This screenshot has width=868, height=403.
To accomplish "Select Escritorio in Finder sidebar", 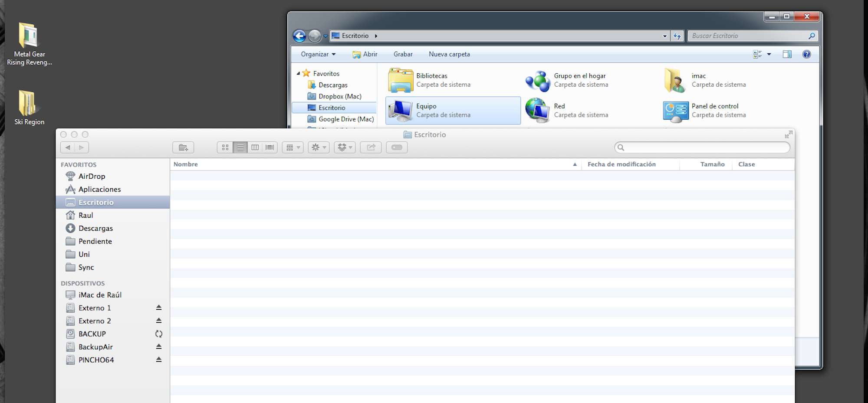I will pyautogui.click(x=113, y=202).
